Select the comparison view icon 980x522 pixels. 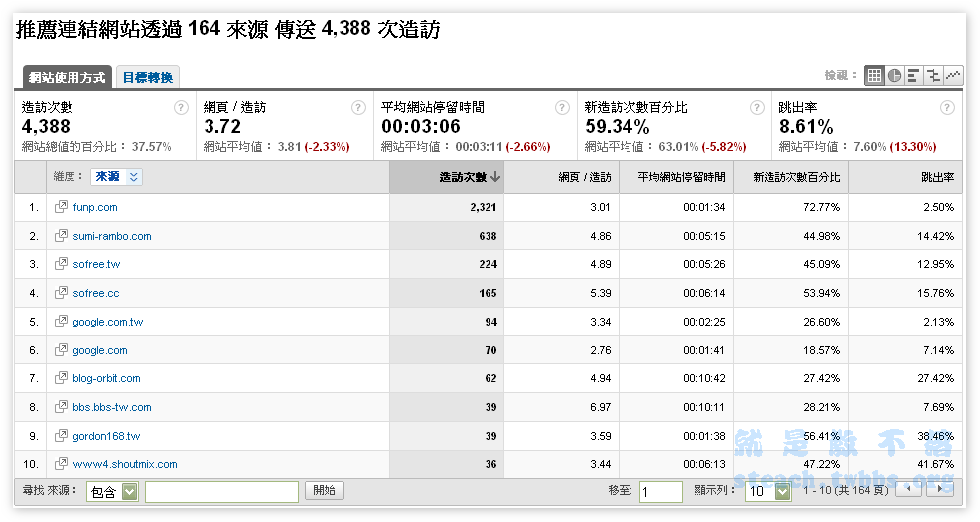pos(933,75)
